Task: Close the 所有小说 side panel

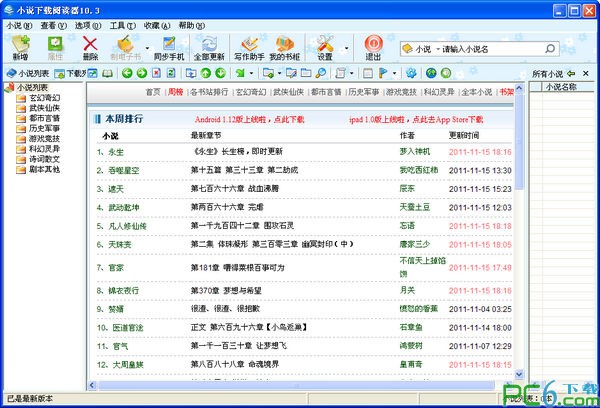Action: pyautogui.click(x=585, y=73)
